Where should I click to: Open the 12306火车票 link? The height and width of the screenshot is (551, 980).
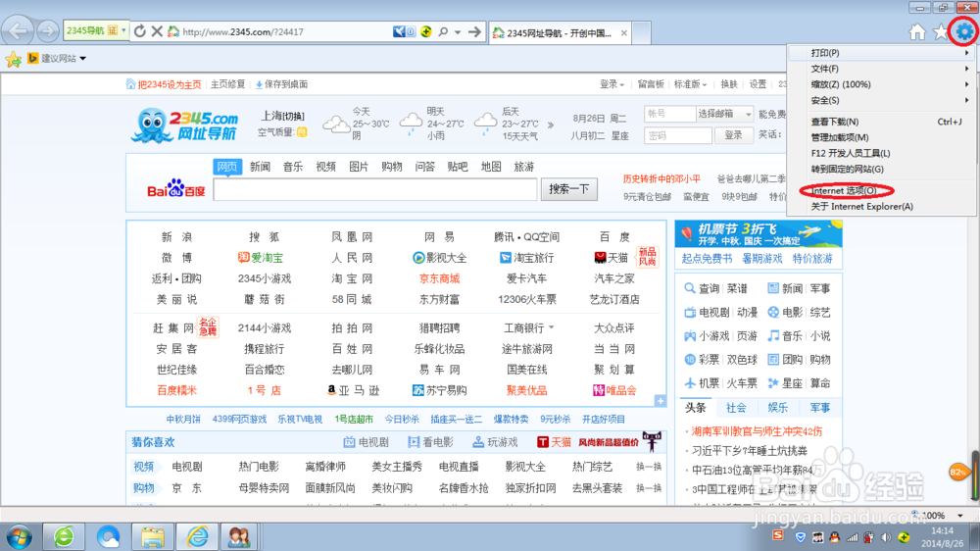[527, 299]
